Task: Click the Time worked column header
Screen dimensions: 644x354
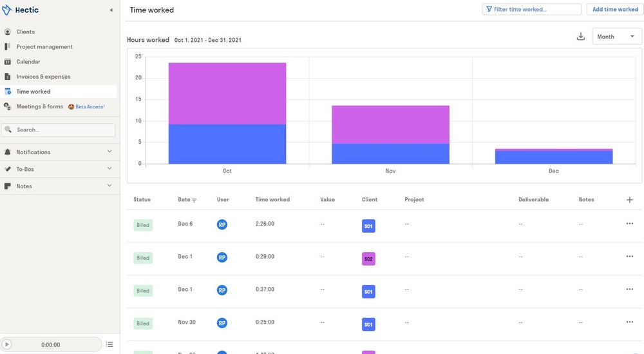Action: coord(272,200)
